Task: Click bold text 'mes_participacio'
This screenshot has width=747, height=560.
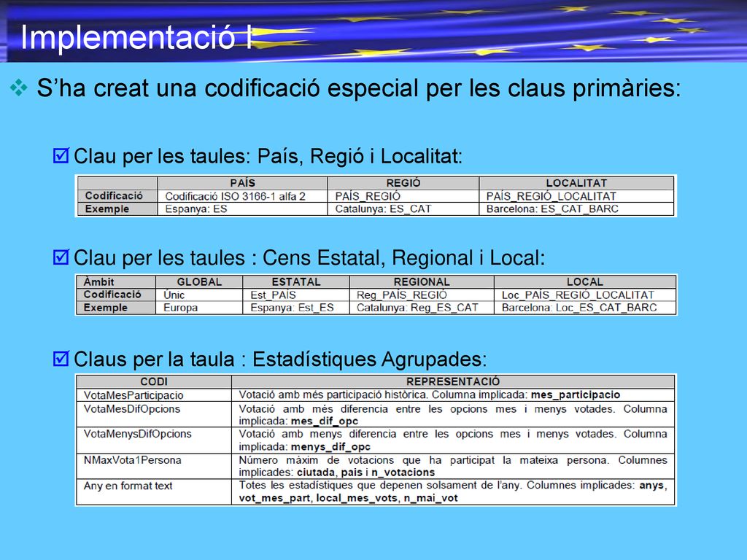Action: coord(576,394)
